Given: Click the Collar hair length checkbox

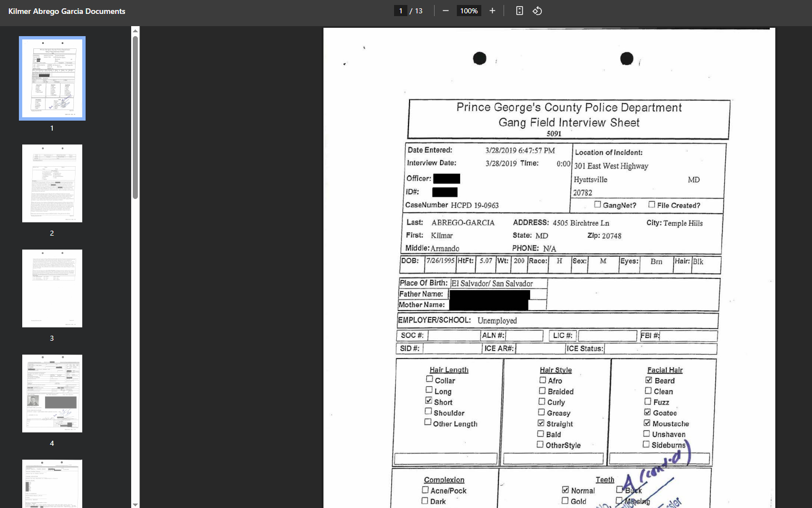Looking at the screenshot, I should click(429, 379).
